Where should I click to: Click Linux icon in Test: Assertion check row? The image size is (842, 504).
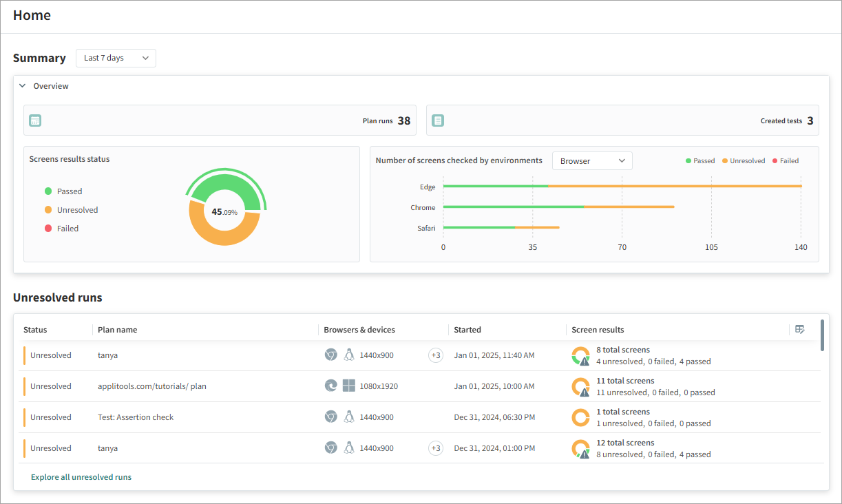(349, 417)
